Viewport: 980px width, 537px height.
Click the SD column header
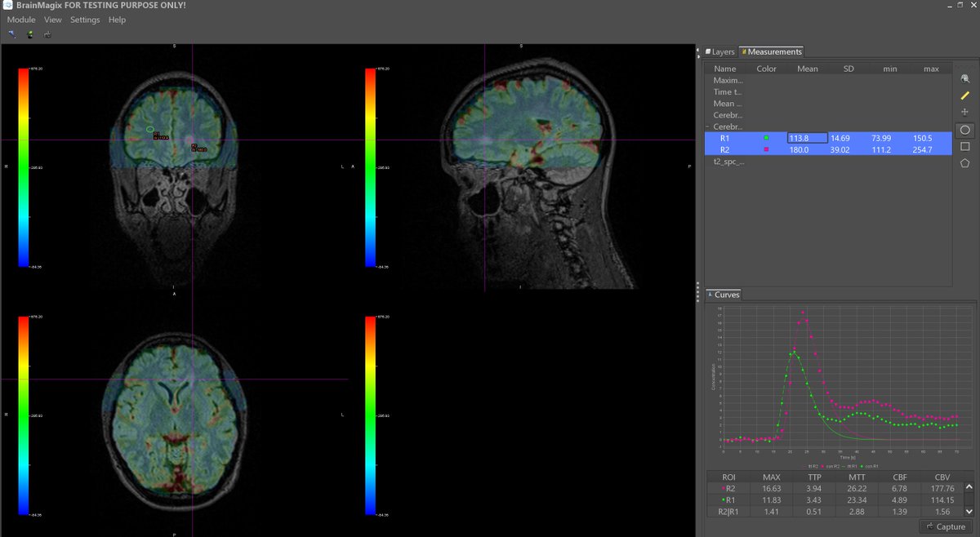849,69
